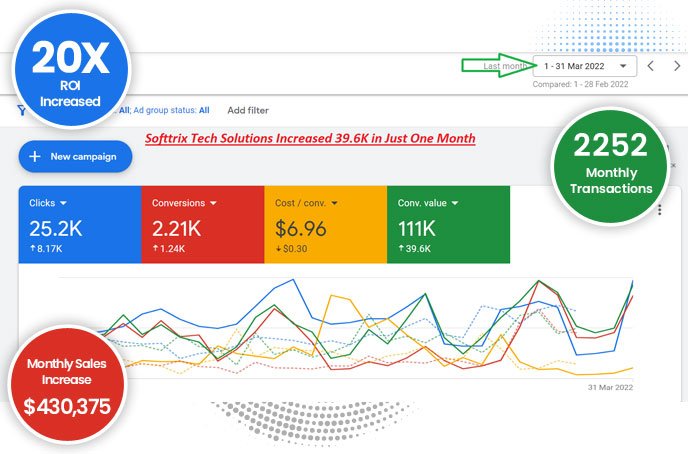
Task: Click the filter funnel icon
Action: click(x=21, y=110)
